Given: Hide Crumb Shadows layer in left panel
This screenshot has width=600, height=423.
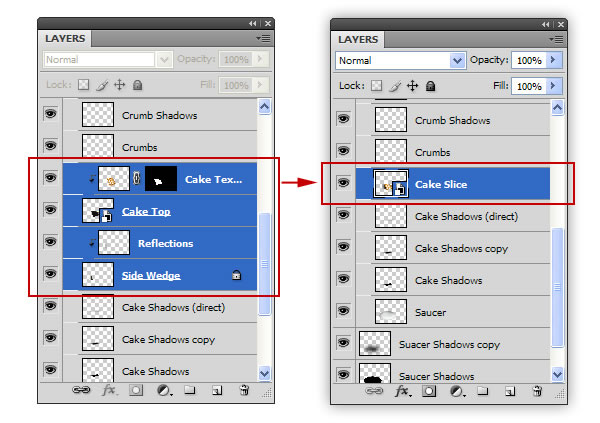Looking at the screenshot, I should coord(51,114).
